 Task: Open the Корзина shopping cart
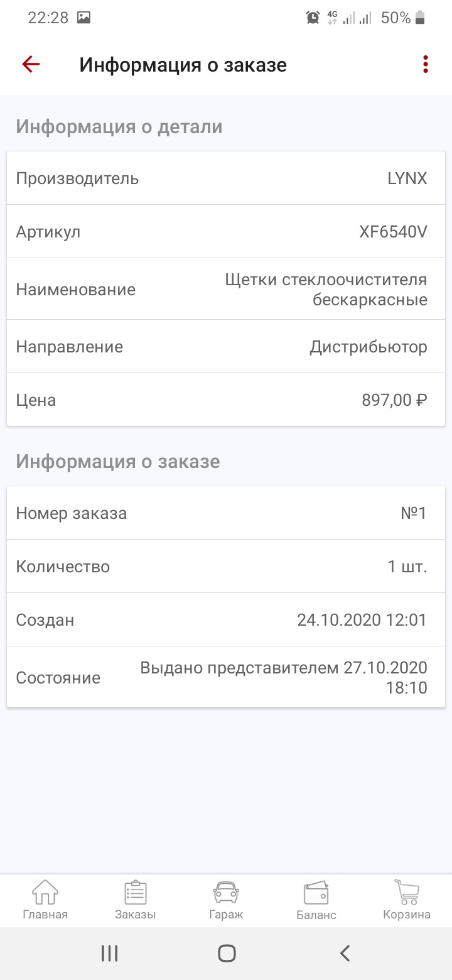[407, 900]
